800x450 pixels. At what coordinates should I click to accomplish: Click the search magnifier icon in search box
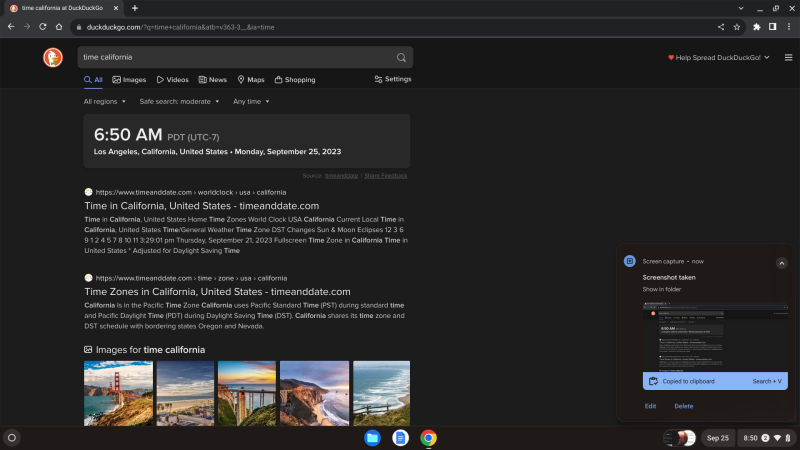(x=401, y=57)
